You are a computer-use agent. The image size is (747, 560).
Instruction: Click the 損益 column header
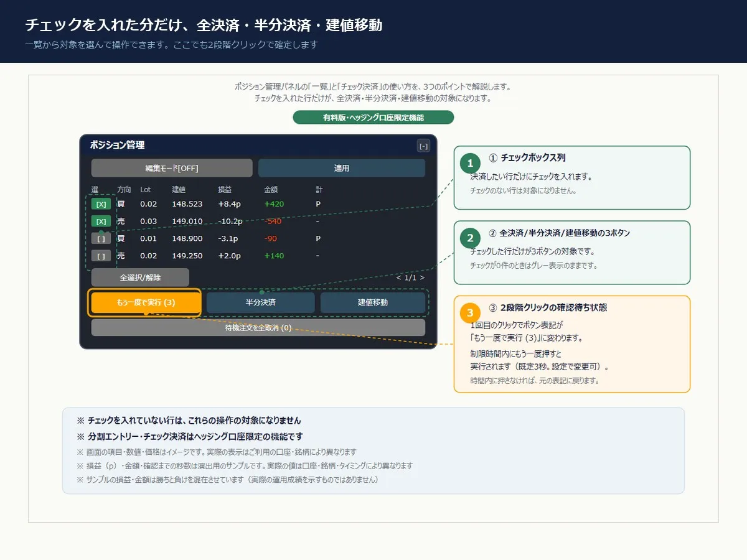point(225,189)
